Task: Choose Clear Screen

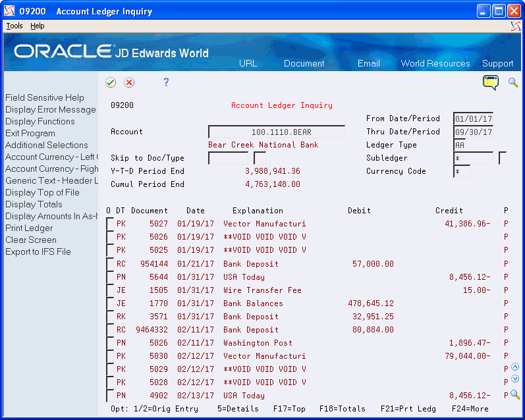Action: click(31, 240)
